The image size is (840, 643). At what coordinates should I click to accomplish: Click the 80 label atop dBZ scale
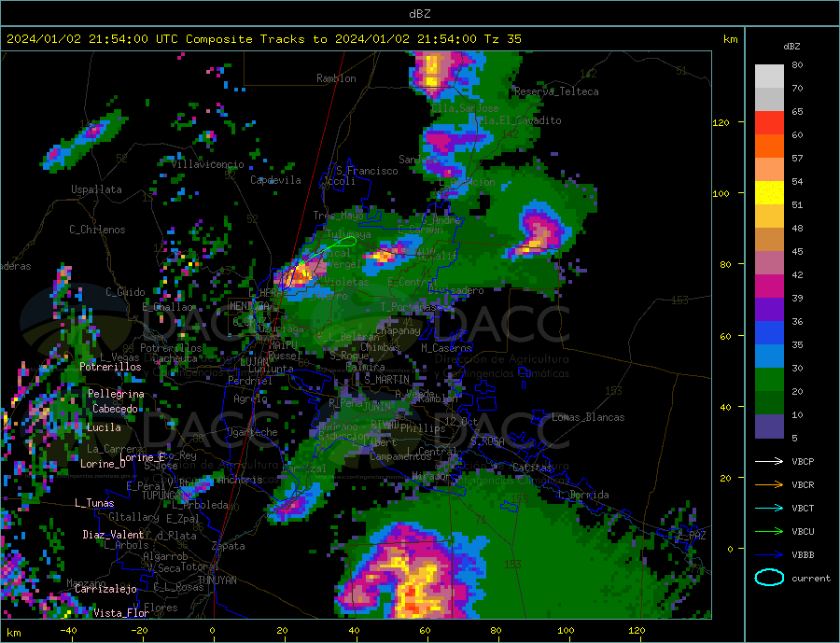point(797,64)
